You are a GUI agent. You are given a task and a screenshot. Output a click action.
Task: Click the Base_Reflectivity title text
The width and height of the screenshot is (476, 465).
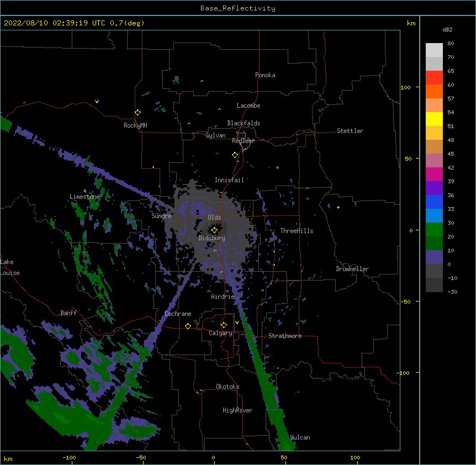click(x=238, y=8)
